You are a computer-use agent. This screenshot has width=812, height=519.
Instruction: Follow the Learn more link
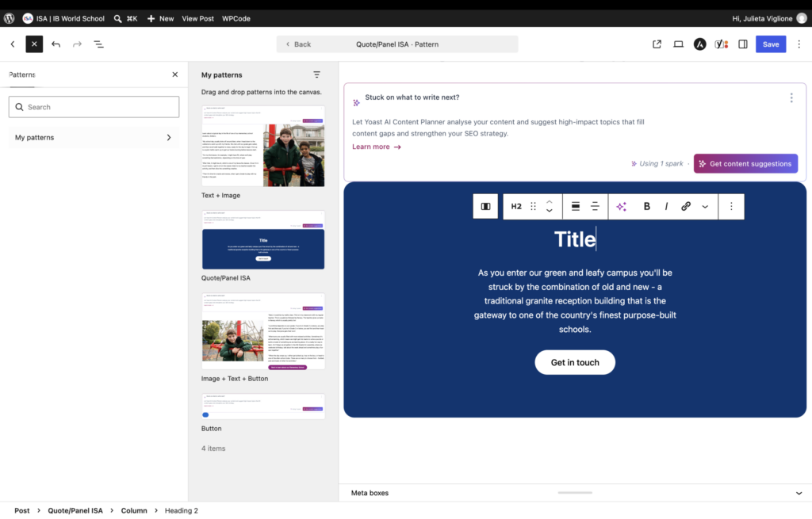coord(377,147)
